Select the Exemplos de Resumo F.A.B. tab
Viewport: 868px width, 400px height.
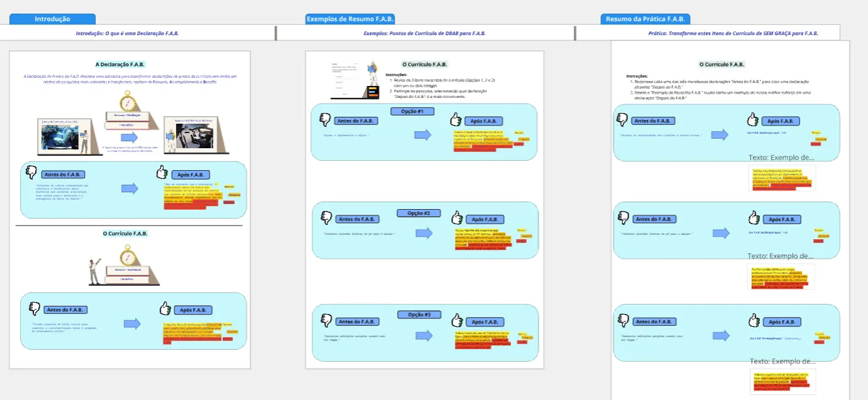click(350, 19)
